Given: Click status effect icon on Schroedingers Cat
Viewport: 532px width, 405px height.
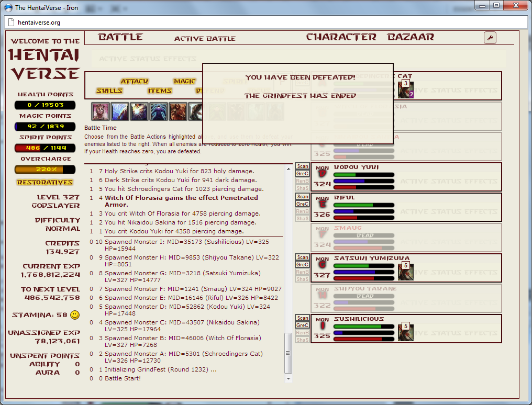Looking at the screenshot, I should point(406,89).
